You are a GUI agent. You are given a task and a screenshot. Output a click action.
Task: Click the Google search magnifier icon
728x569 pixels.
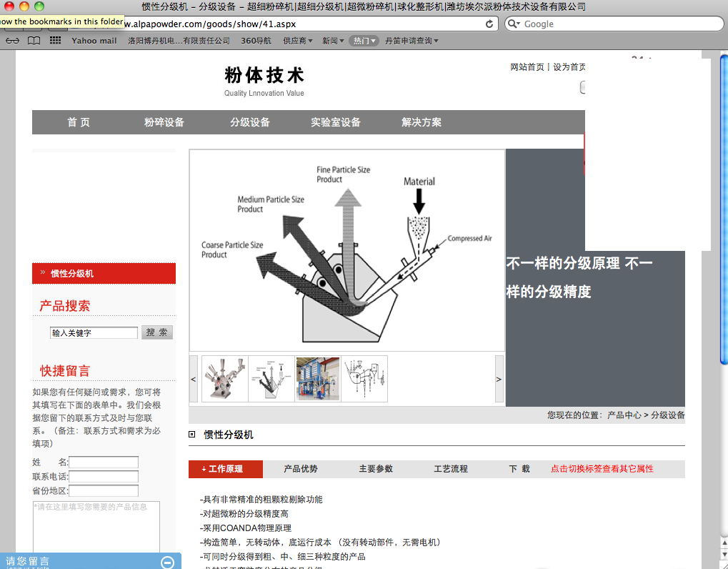pos(514,24)
